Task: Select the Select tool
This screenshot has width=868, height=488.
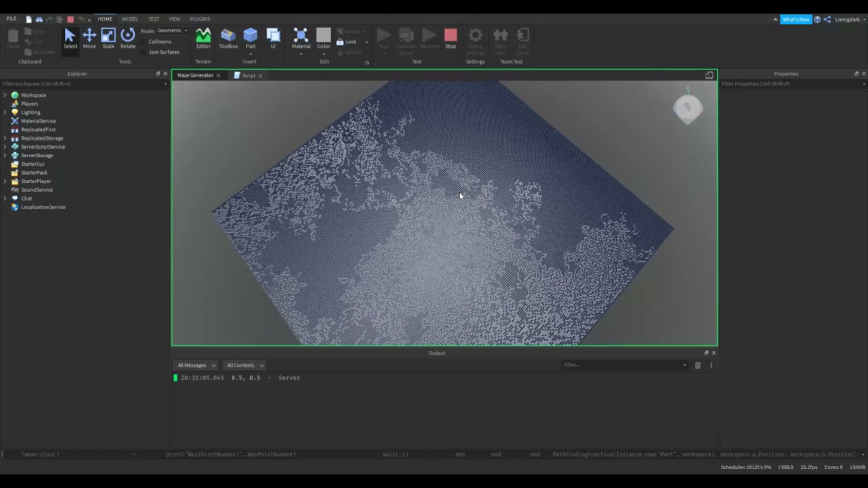Action: click(x=71, y=39)
